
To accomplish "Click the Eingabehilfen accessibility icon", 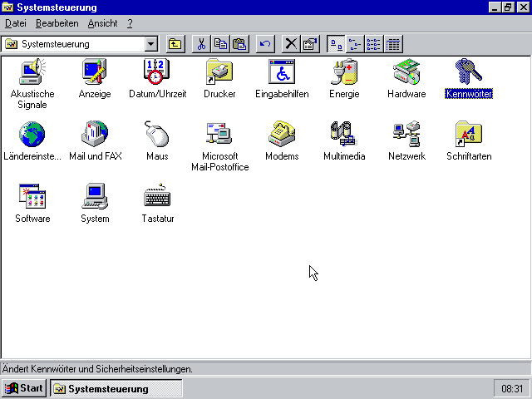I will coord(282,72).
